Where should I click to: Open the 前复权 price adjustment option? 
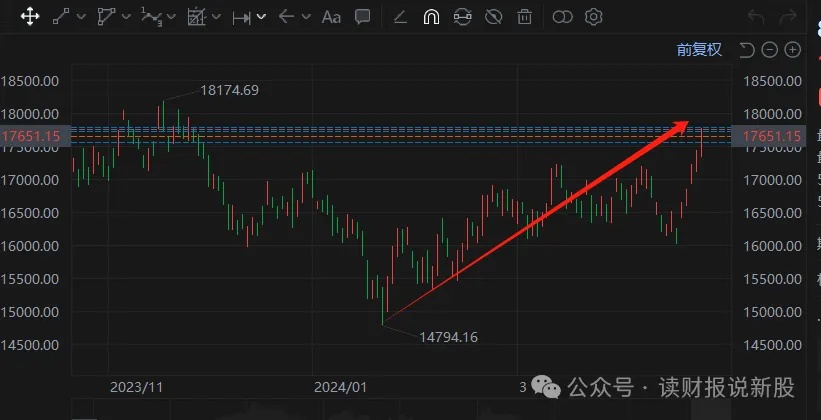pos(699,50)
